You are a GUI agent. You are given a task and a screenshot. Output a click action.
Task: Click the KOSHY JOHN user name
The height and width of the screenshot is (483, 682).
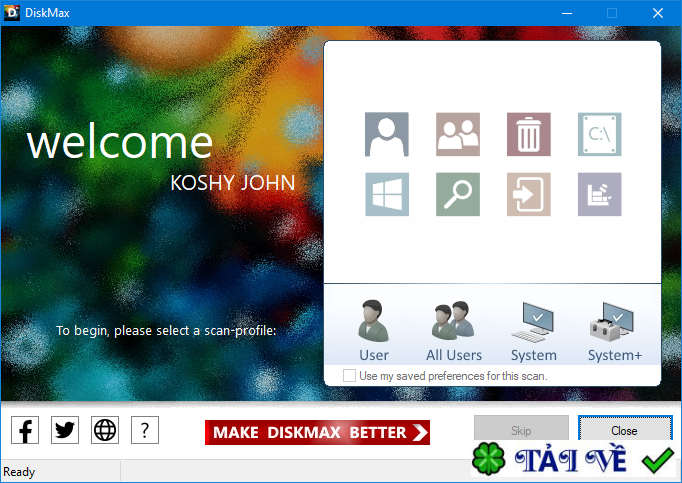(x=233, y=183)
